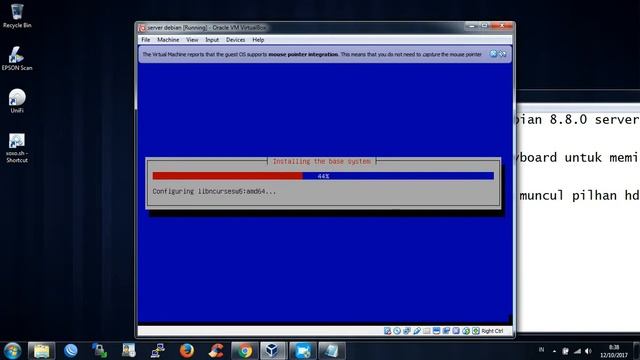Click the optical drive status icon

tap(397, 331)
